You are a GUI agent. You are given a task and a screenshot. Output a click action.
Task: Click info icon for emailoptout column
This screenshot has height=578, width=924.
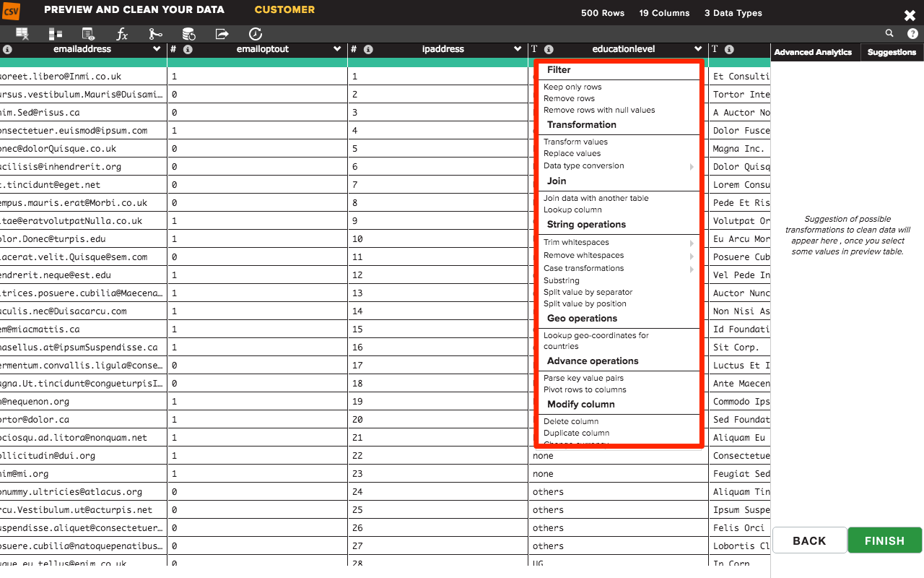[x=188, y=50]
